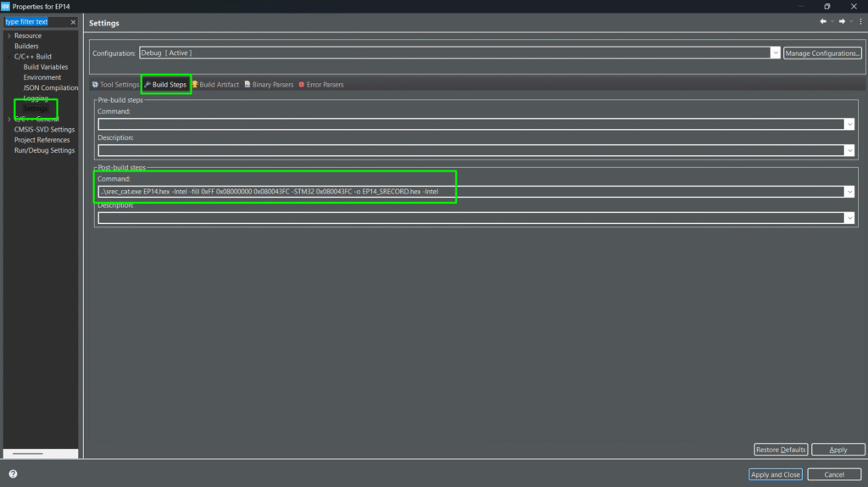Screen dimensions: 868x487
Task: Click the Manage Configurations button
Action: 822,53
